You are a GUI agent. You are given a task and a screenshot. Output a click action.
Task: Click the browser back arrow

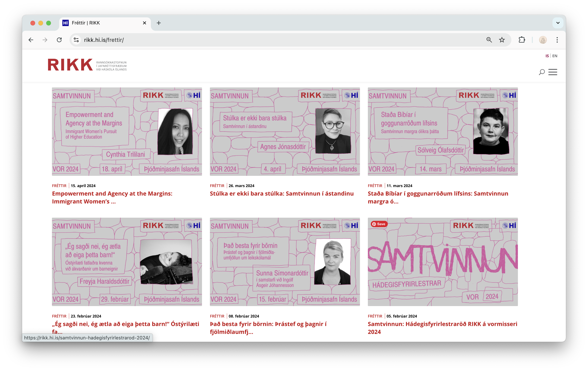(31, 40)
